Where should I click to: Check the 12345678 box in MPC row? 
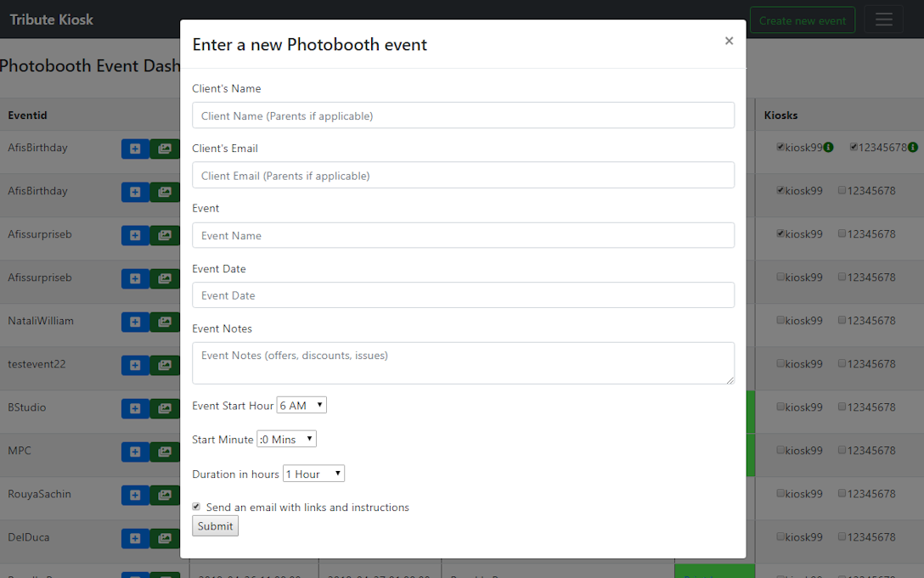click(x=842, y=450)
